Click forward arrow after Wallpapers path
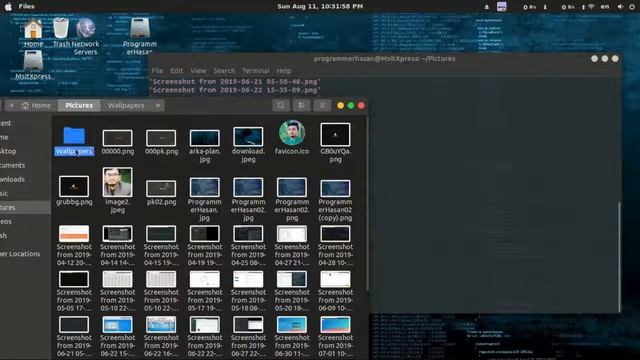 tap(158, 105)
